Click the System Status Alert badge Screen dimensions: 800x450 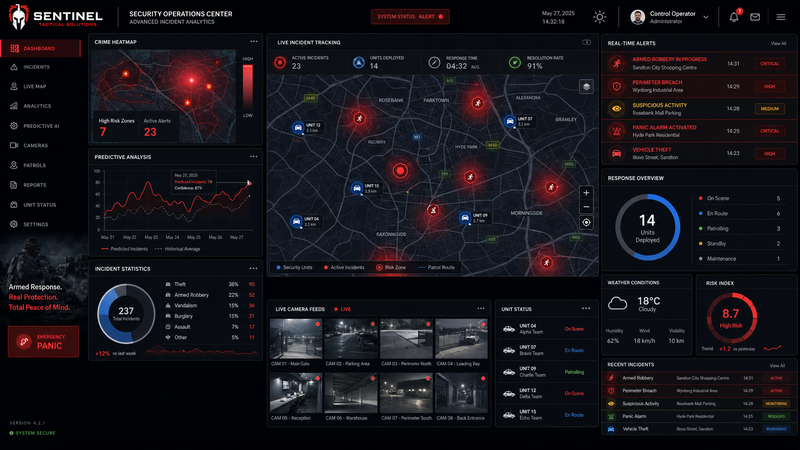[x=410, y=17]
